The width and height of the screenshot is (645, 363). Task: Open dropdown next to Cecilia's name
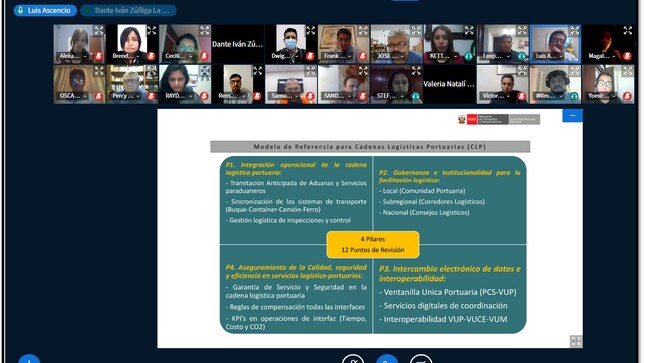[x=190, y=56]
